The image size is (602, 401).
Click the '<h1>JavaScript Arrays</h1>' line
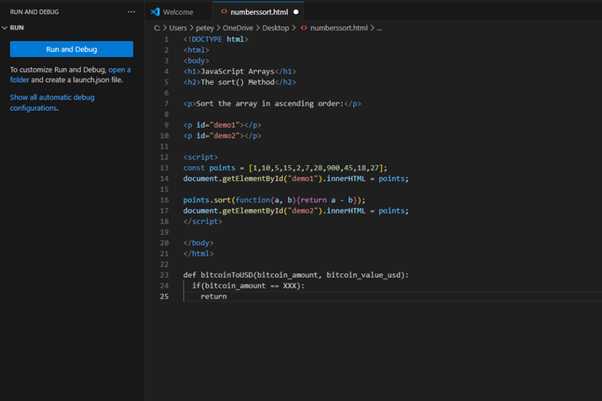(x=240, y=71)
